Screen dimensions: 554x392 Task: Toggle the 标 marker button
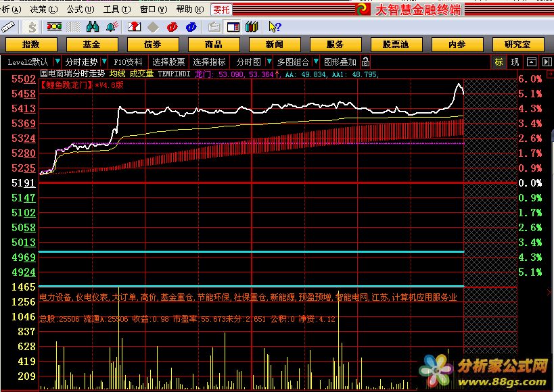click(499, 62)
